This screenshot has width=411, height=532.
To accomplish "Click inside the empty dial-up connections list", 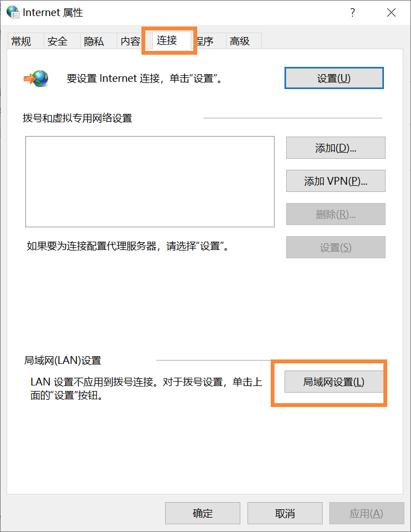I will [150, 181].
